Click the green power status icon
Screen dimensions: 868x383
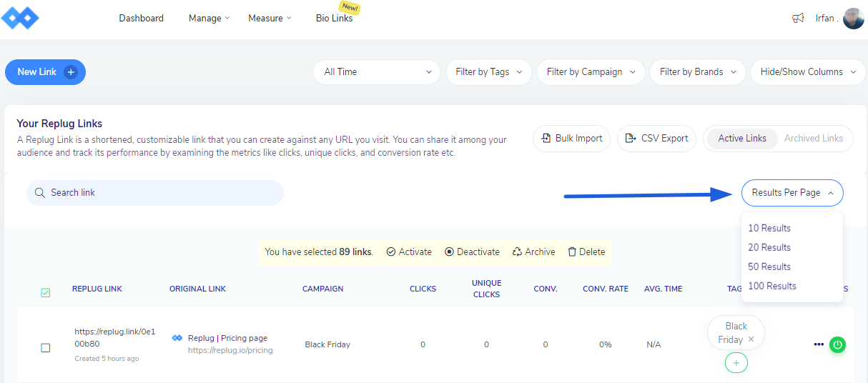pos(838,344)
